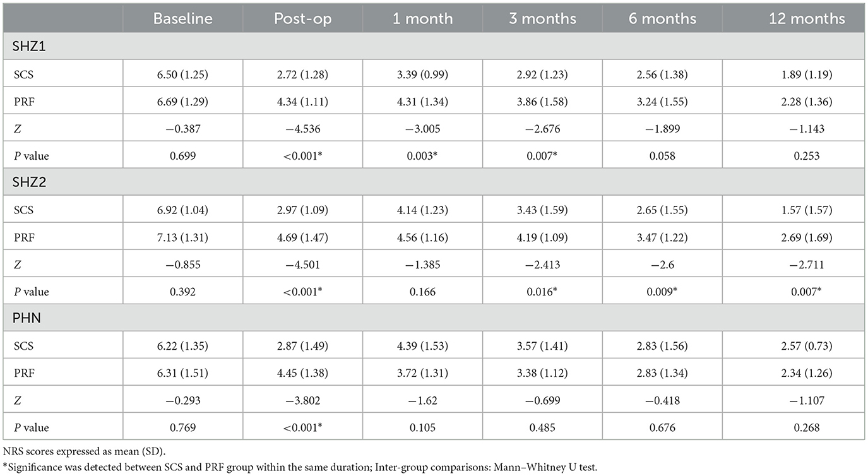Click the 6 months column header
868x476 pixels.
point(663,19)
